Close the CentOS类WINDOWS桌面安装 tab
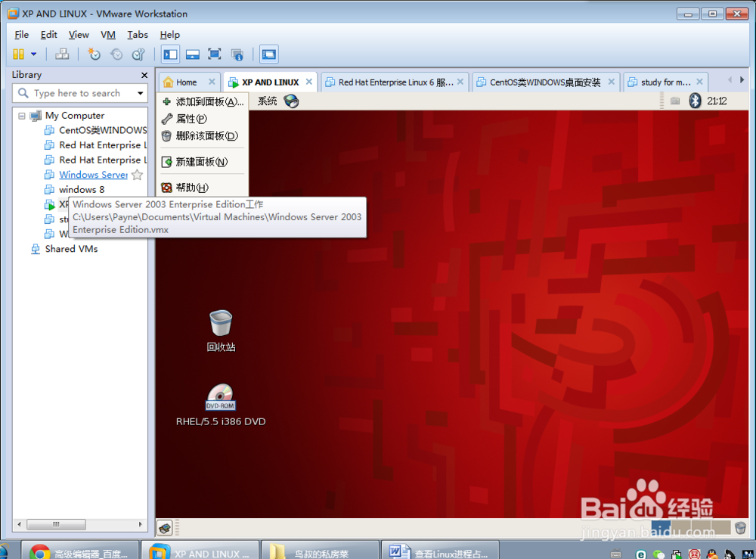The width and height of the screenshot is (756, 559). [x=612, y=82]
